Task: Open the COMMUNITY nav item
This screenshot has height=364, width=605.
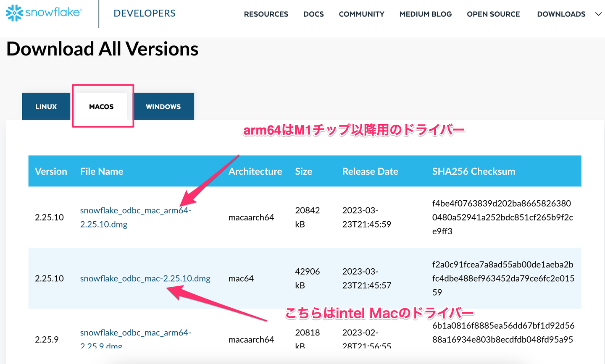Action: pos(361,14)
